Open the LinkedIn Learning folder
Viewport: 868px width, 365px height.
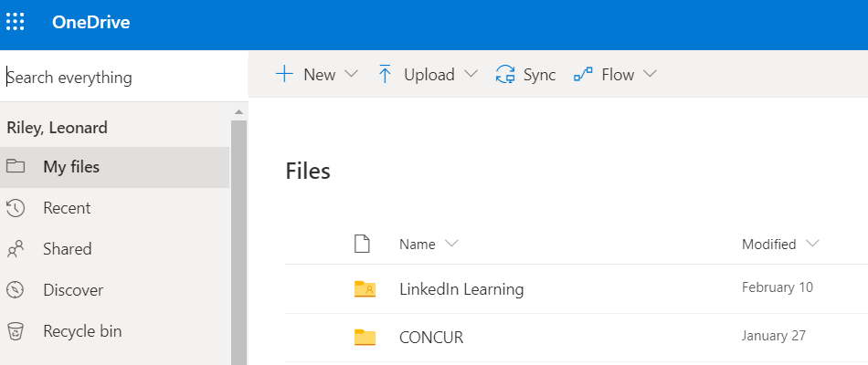point(461,289)
